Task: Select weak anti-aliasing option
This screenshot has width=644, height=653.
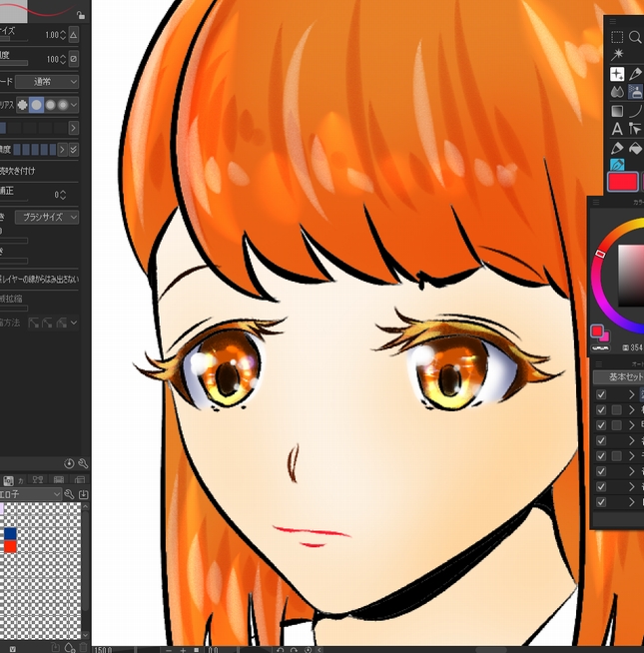Action: (x=36, y=105)
